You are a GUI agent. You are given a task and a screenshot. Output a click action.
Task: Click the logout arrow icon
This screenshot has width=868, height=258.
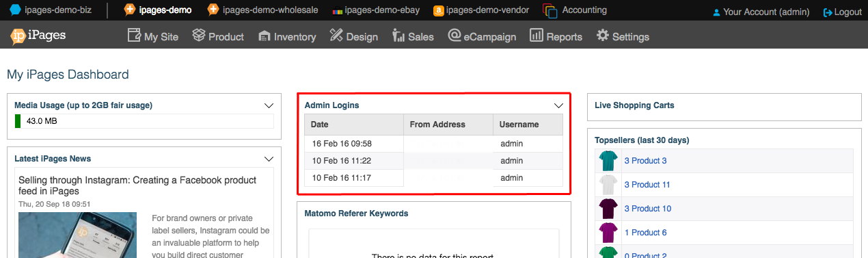click(x=828, y=12)
